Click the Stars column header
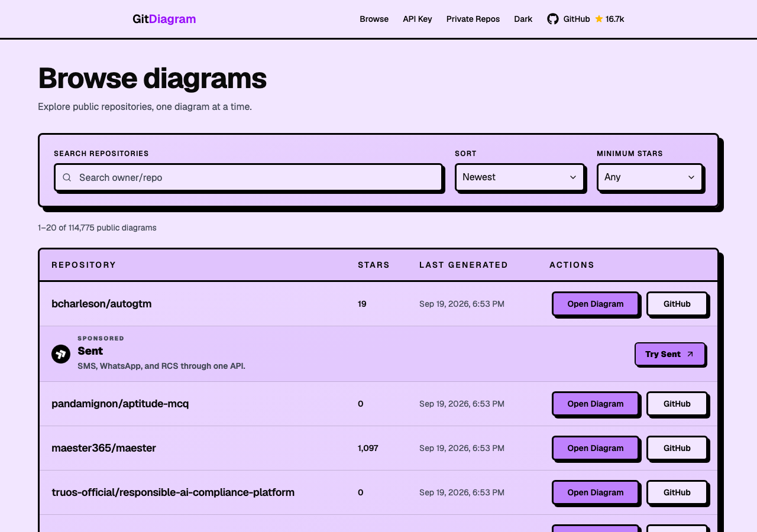The width and height of the screenshot is (757, 532). click(x=374, y=265)
